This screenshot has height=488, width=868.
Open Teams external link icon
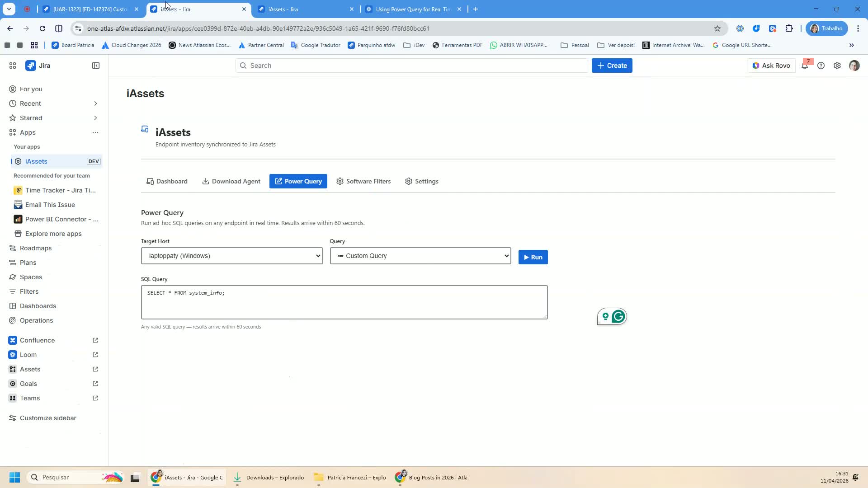click(x=95, y=398)
